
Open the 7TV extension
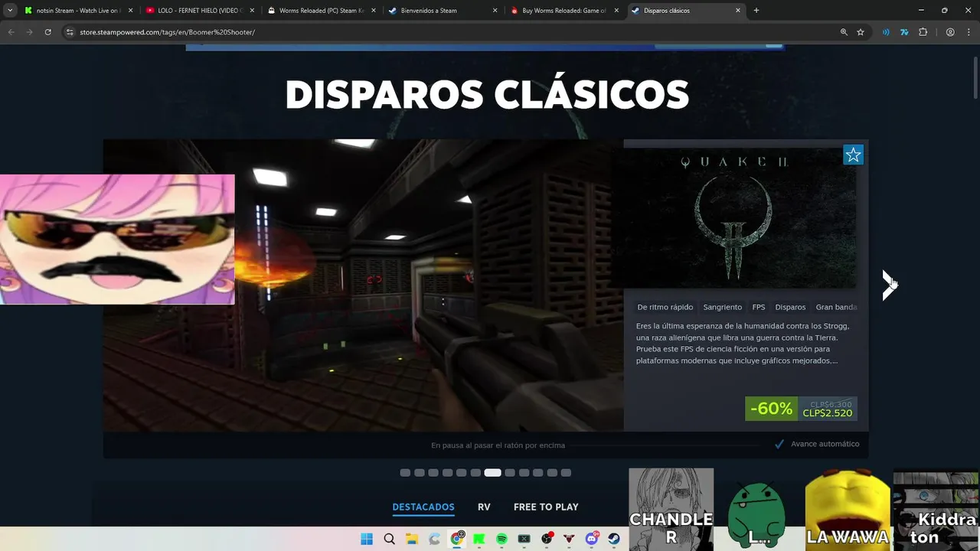pos(904,32)
